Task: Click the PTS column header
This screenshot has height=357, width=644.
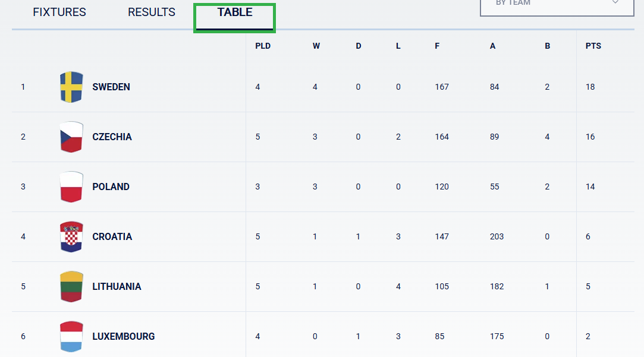Action: pyautogui.click(x=593, y=46)
